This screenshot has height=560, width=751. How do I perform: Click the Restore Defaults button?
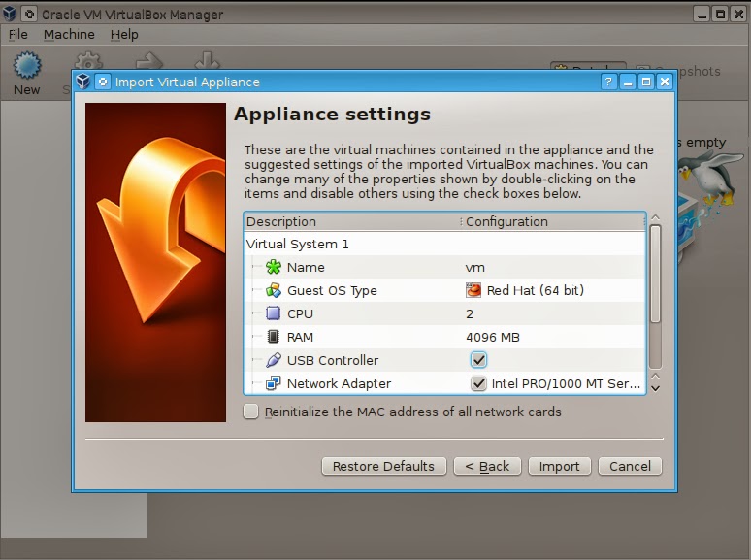click(x=383, y=466)
